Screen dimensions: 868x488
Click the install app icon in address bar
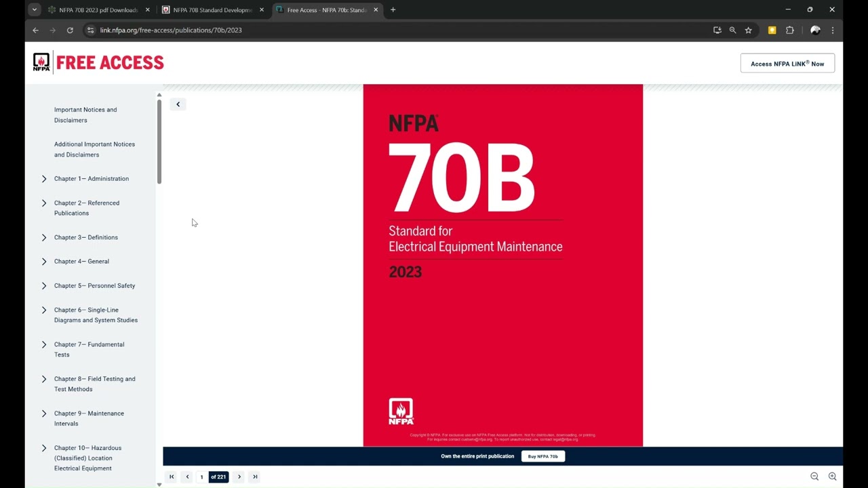pos(717,30)
